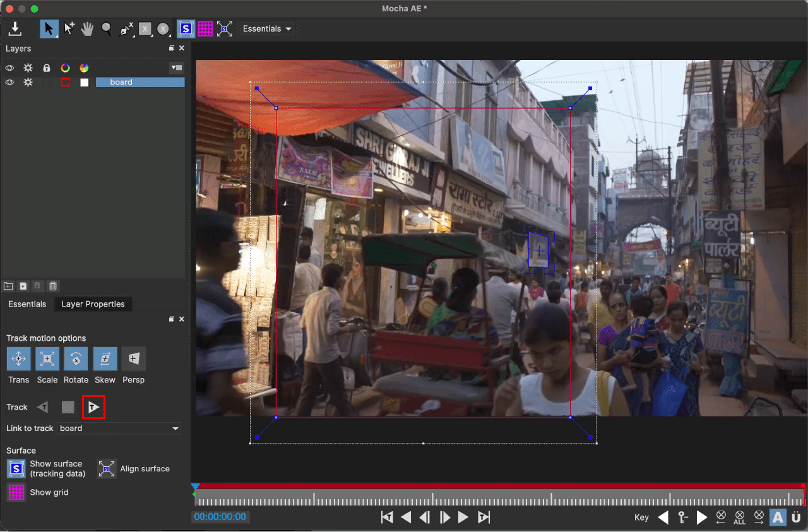Toggle the Überkey Ü button
The image size is (808, 532).
(x=796, y=517)
